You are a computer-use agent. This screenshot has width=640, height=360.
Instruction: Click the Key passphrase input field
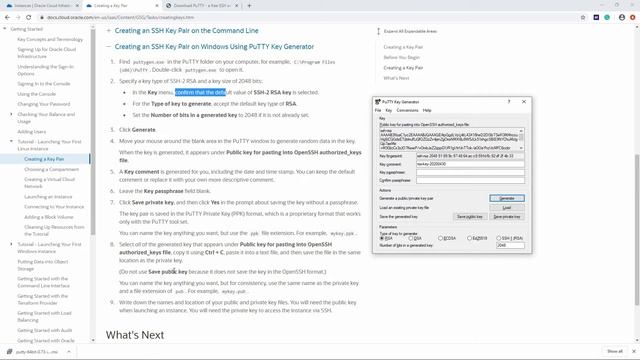coord(470,172)
